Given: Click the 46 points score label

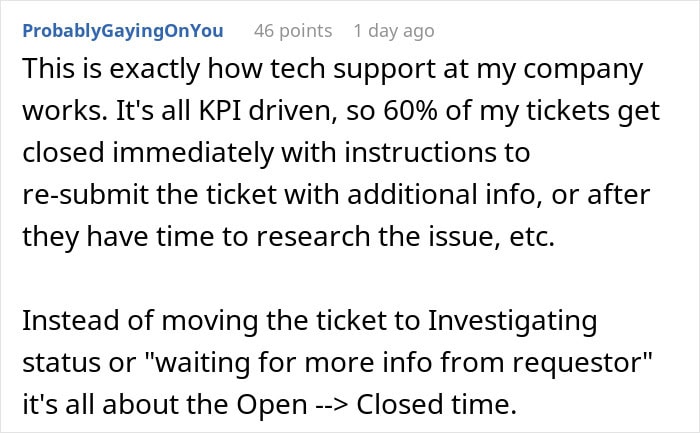Looking at the screenshot, I should coord(293,31).
